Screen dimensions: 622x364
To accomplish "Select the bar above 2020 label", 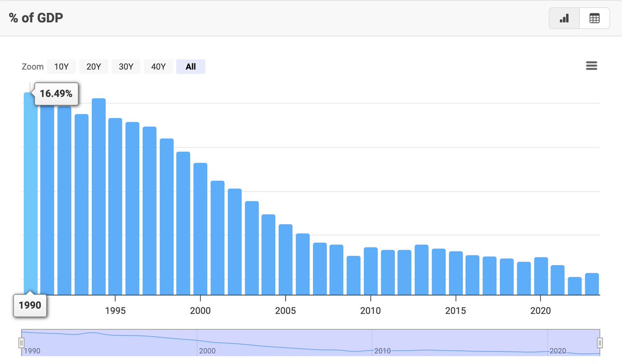I will point(541,276).
